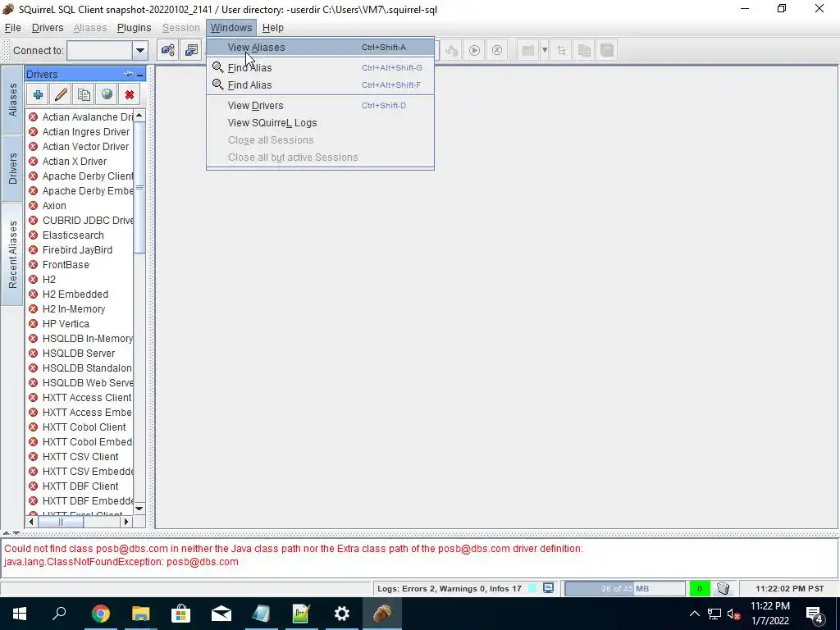Select the Firebird JayBird driver entry

80,249
